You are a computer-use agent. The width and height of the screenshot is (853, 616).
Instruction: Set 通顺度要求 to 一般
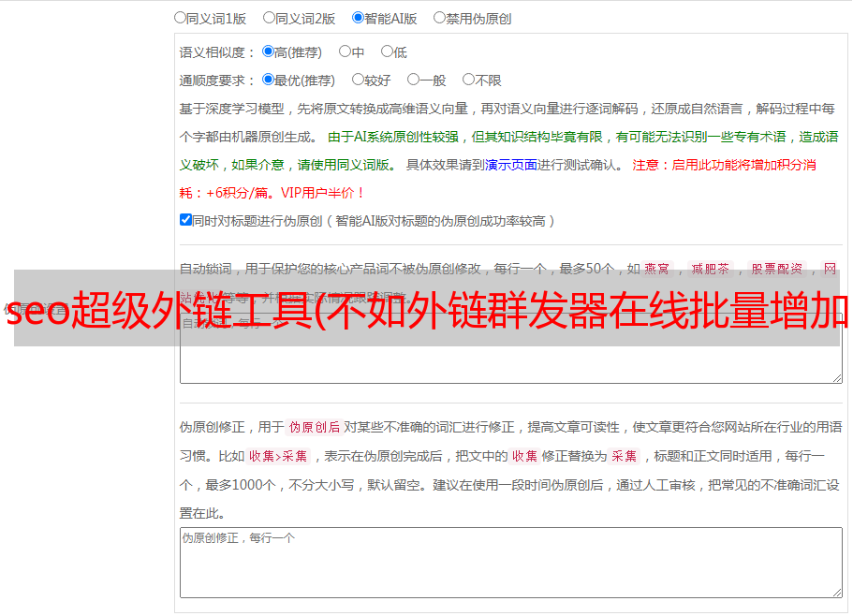coord(413,80)
